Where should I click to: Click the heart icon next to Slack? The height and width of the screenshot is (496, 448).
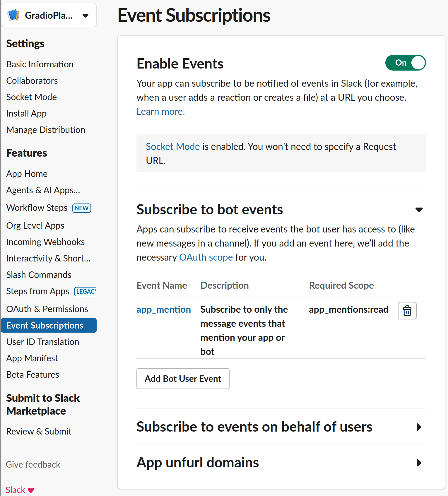coord(31,490)
